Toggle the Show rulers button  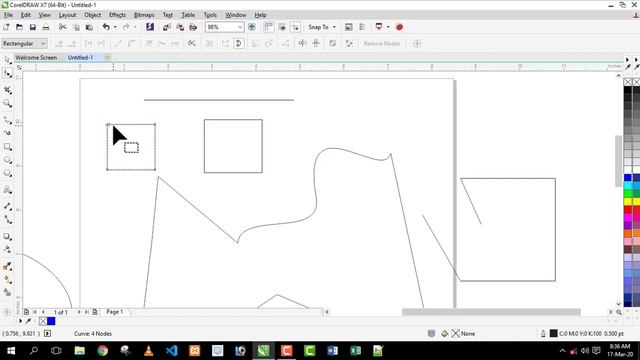268,27
